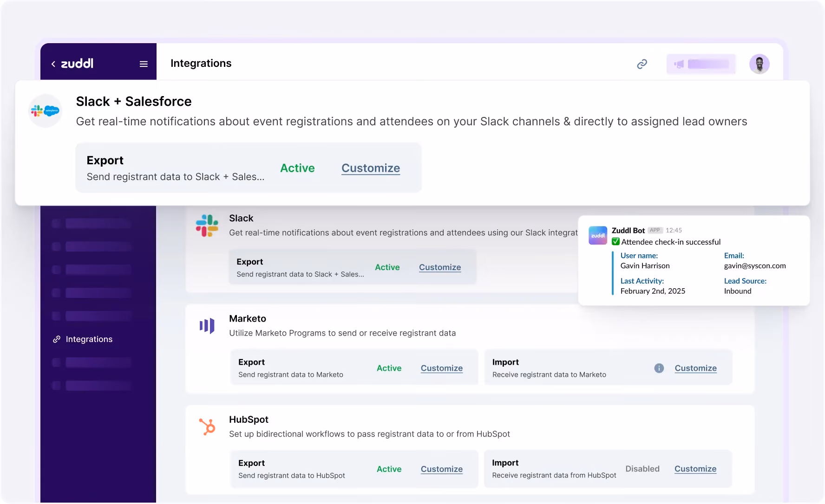Screen dimensions: 825x504
Task: Click Active status on Marketo export
Action: pos(389,368)
